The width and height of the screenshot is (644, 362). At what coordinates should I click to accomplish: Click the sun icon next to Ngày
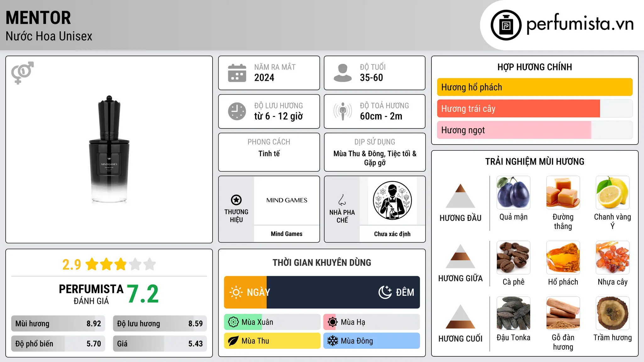236,292
